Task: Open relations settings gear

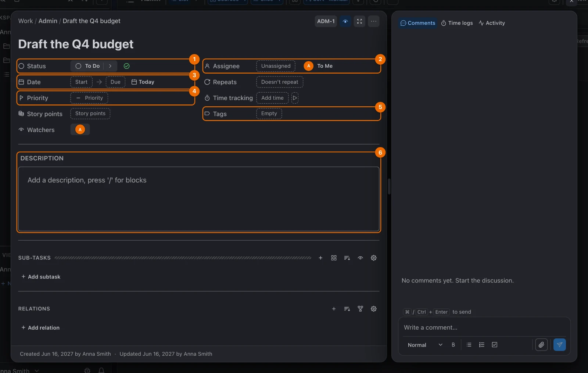Action: (374, 309)
